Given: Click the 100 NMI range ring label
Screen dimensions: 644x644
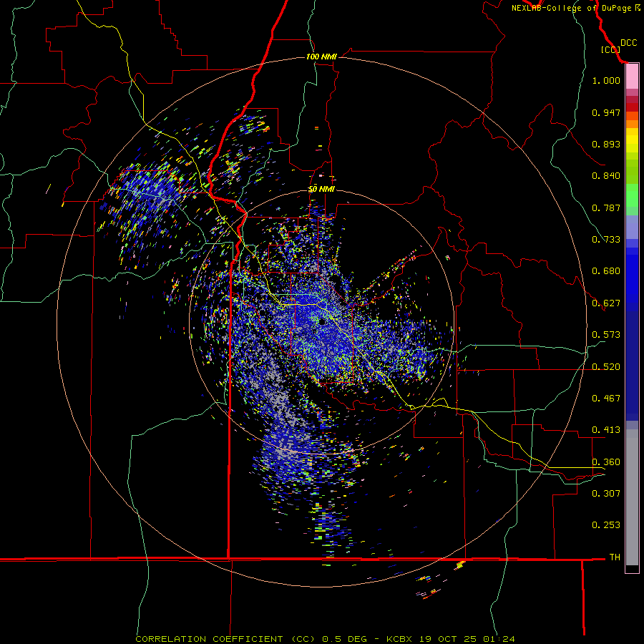Looking at the screenshot, I should (321, 57).
